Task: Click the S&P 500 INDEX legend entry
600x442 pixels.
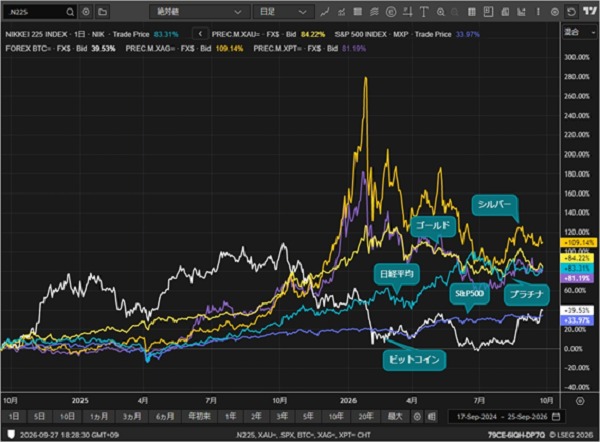Action: tap(407, 34)
